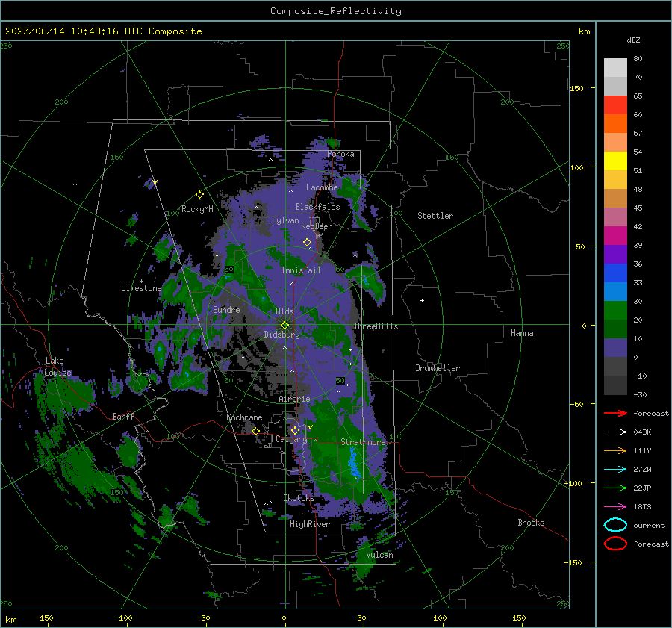The width and height of the screenshot is (672, 628).
Task: Click the Airdrie city label
Action: [x=294, y=399]
